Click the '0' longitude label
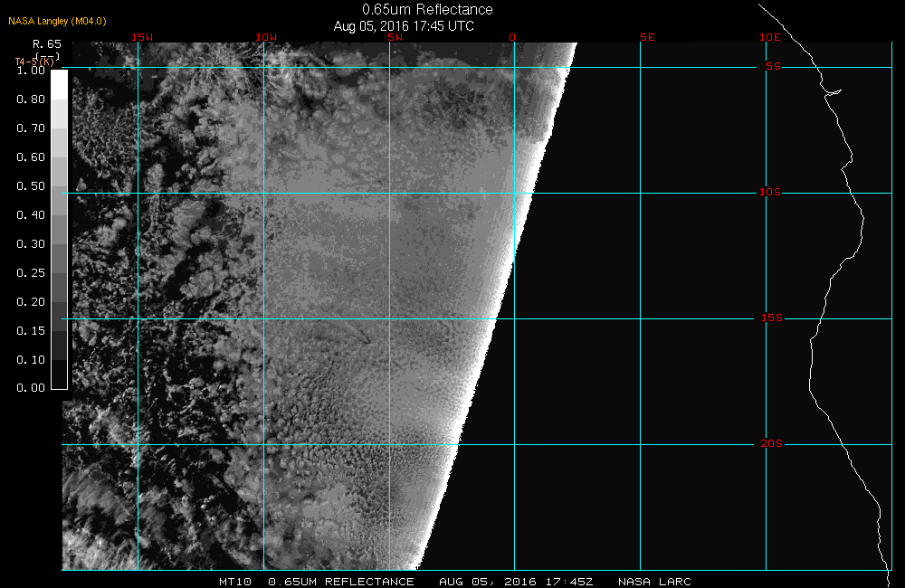Screen dimensions: 905x588 coord(512,37)
